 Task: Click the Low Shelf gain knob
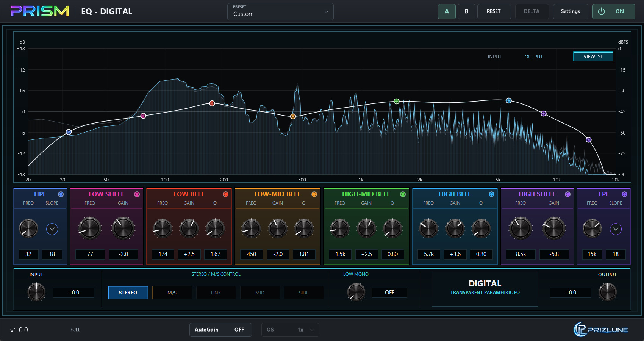(x=123, y=228)
